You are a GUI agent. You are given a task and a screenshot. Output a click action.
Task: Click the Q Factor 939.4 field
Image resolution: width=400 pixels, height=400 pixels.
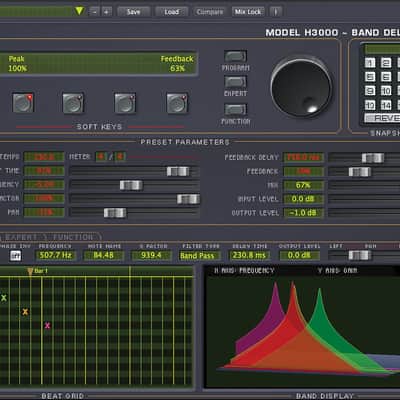152,256
